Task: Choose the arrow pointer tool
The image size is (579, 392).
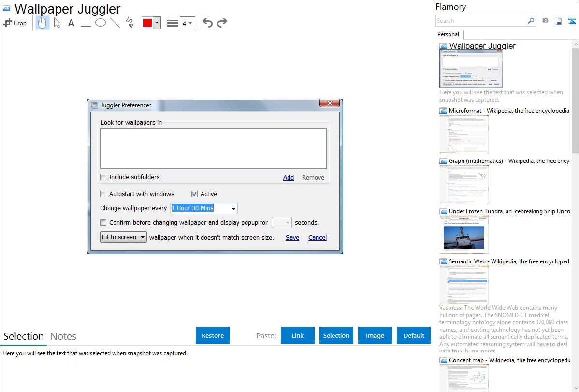Action: pyautogui.click(x=57, y=23)
